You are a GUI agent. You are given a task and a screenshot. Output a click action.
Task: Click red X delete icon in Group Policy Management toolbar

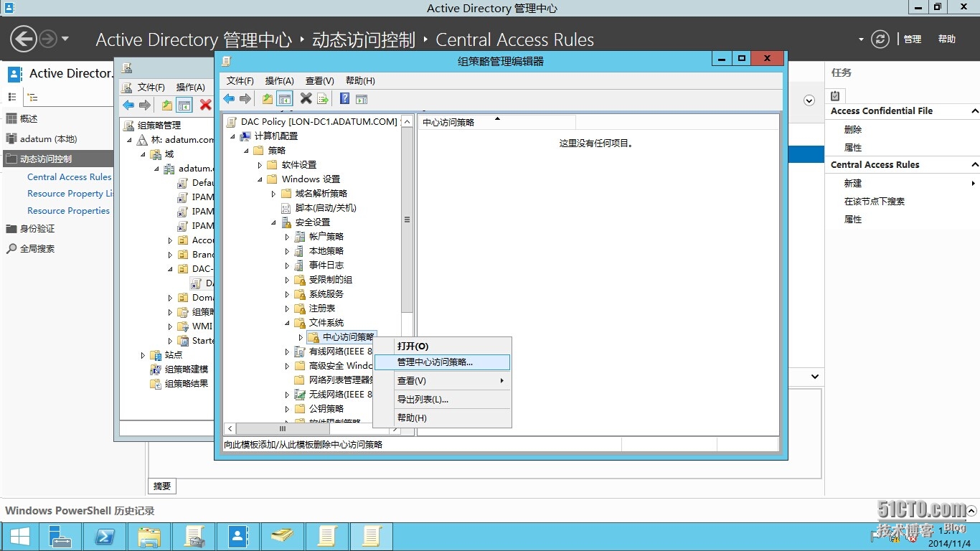(206, 105)
